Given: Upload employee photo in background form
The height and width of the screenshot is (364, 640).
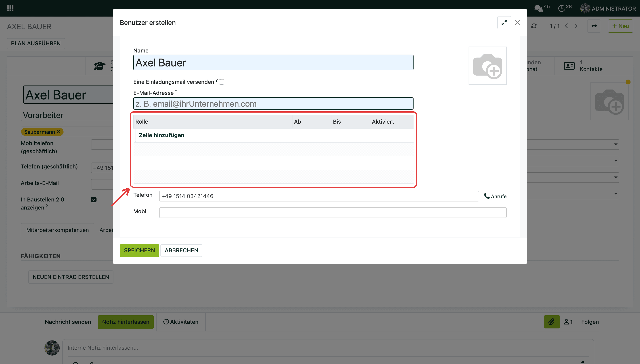Looking at the screenshot, I should [x=609, y=102].
